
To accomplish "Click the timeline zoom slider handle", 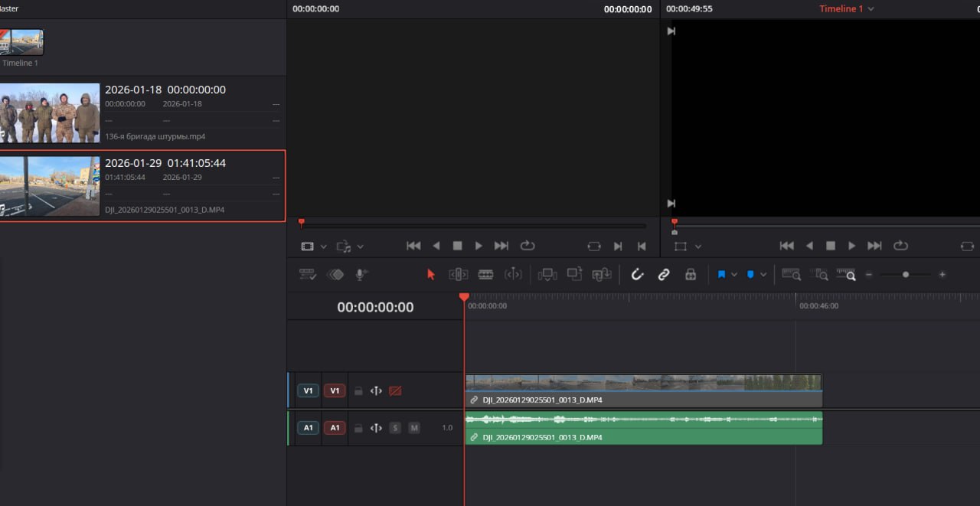I will point(905,274).
